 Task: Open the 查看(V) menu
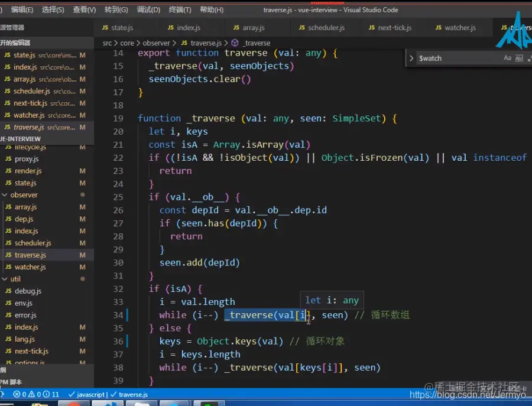pos(85,10)
